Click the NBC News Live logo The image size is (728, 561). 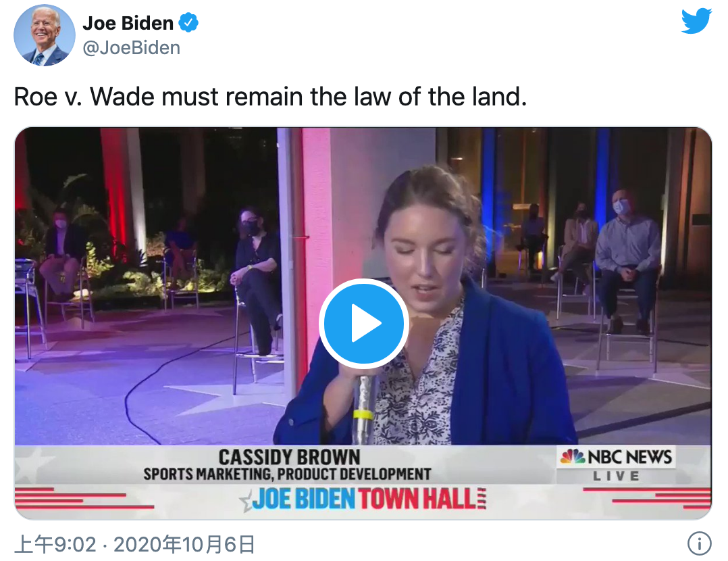pos(616,464)
